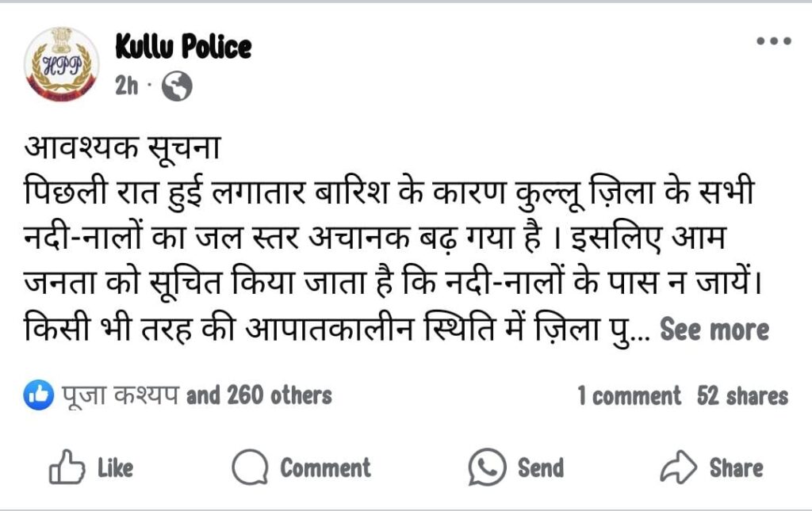Click the Send text label

pos(541,467)
